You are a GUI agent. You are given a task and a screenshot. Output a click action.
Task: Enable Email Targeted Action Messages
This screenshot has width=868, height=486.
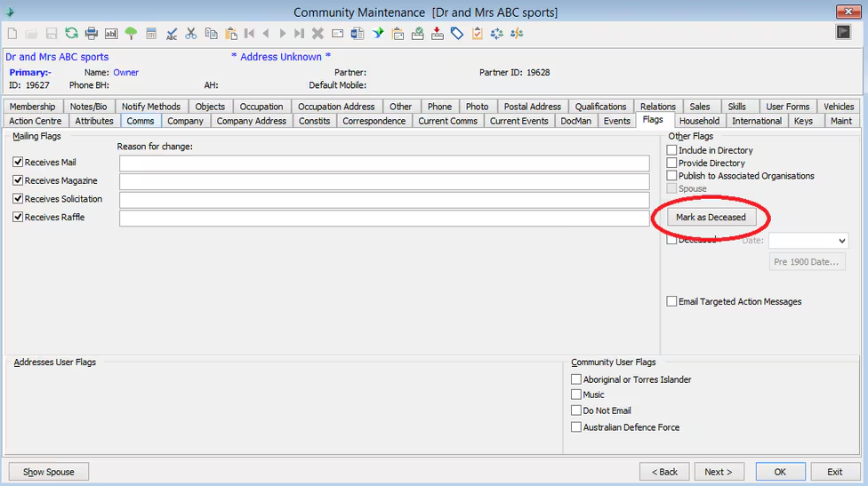[x=671, y=301]
